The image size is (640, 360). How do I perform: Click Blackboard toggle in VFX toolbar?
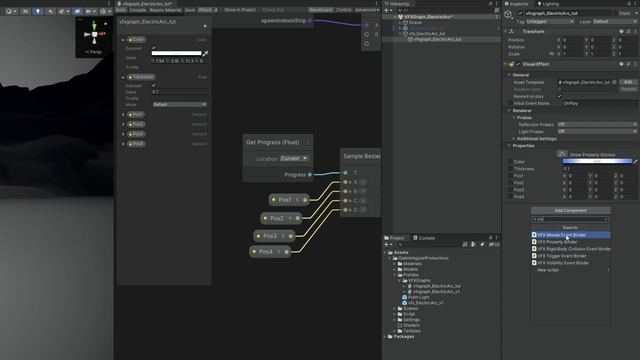320,10
